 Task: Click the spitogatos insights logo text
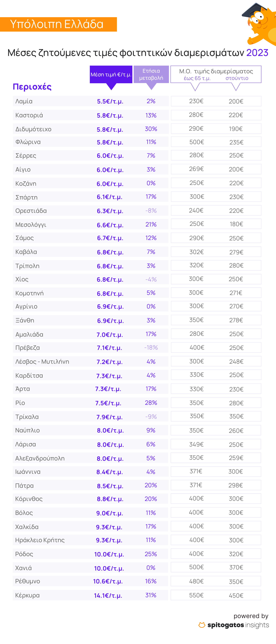tap(238, 625)
